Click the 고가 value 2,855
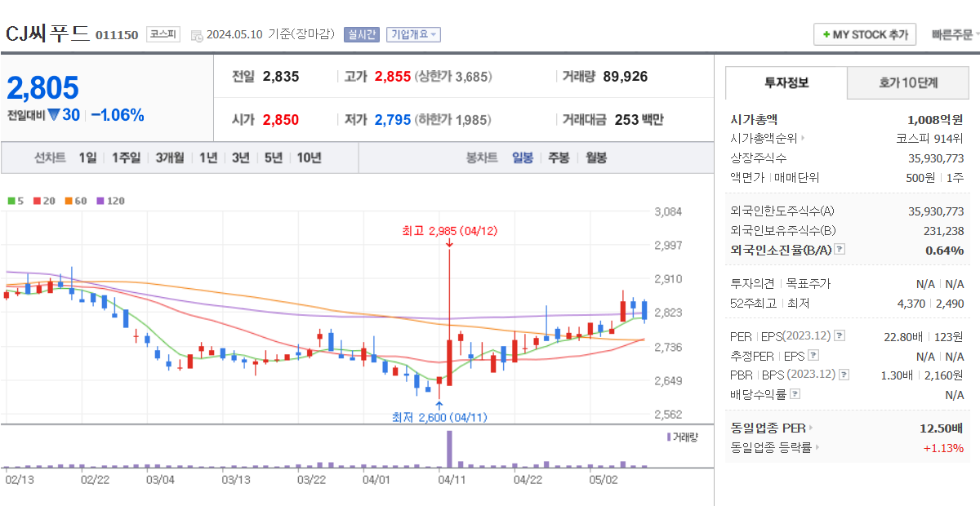980x506 pixels. 393,77
